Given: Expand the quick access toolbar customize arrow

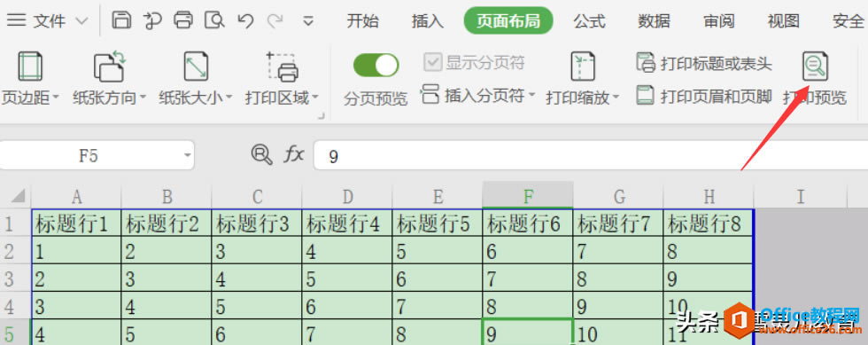Looking at the screenshot, I should coord(308,21).
